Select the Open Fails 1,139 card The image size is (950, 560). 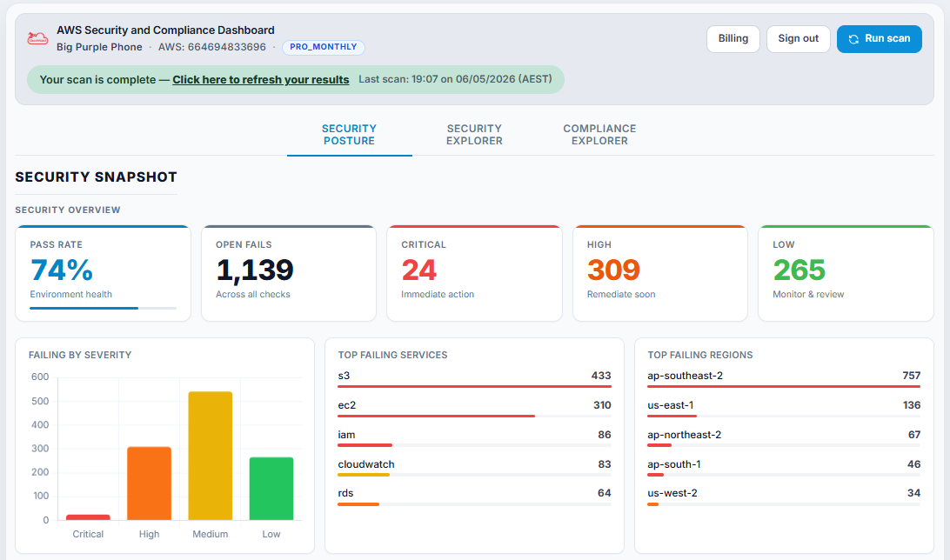(x=289, y=273)
